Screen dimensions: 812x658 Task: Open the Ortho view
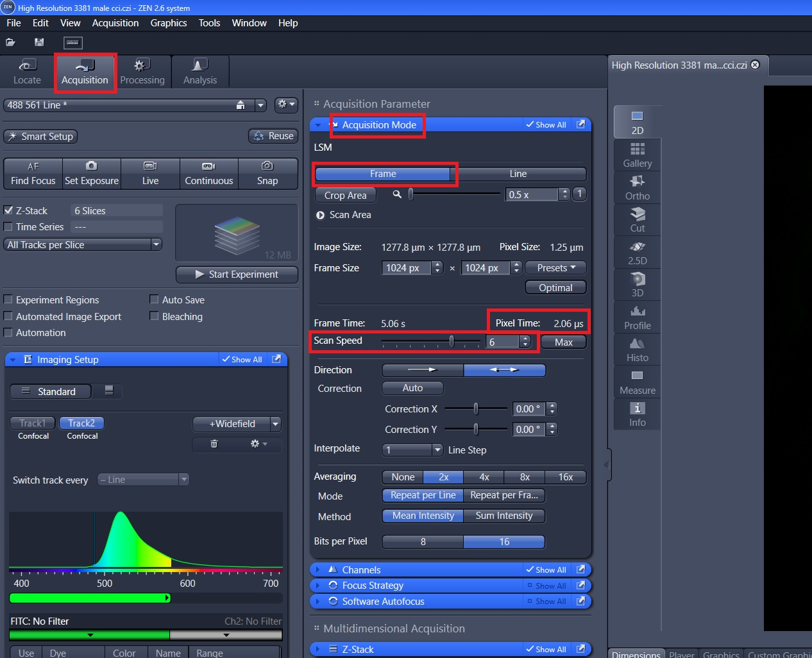tap(637, 187)
